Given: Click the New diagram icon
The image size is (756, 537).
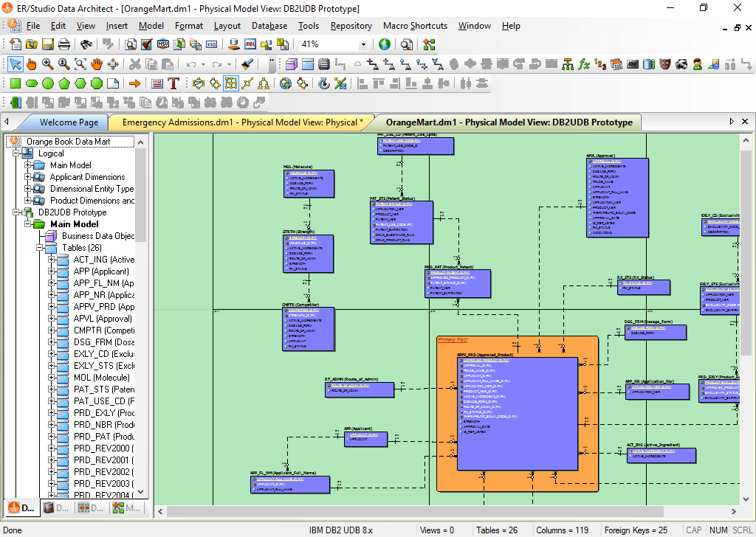Looking at the screenshot, I should click(16, 44).
